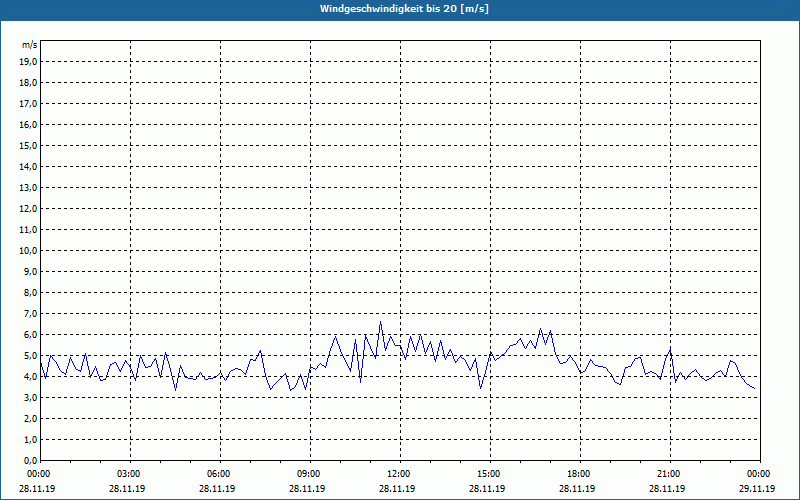800x500 pixels.
Task: Click the 29.11.19 date label
Action: [x=757, y=489]
